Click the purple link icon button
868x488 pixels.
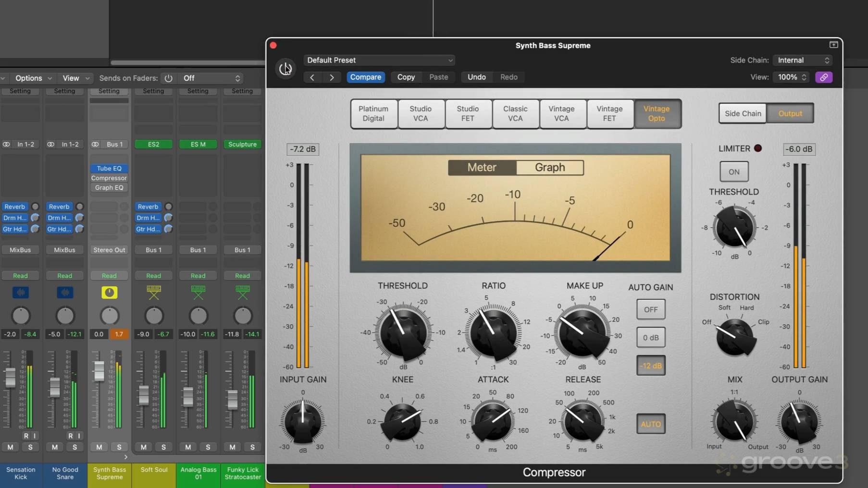(823, 77)
